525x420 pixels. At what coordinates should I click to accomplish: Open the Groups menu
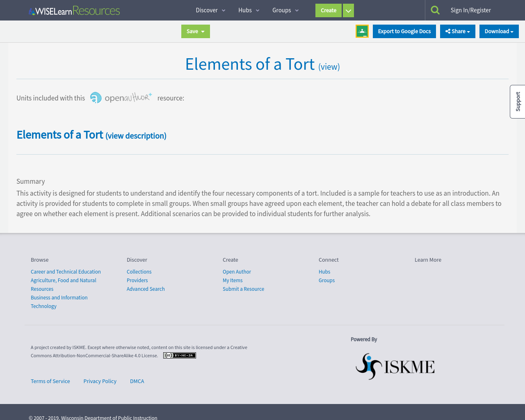pyautogui.click(x=285, y=10)
